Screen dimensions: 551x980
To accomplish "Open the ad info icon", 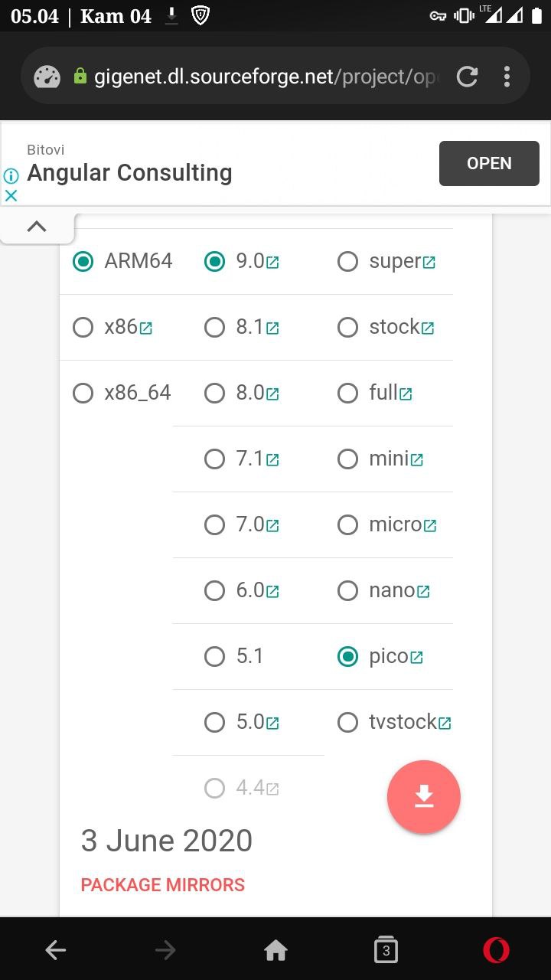I will click(11, 175).
